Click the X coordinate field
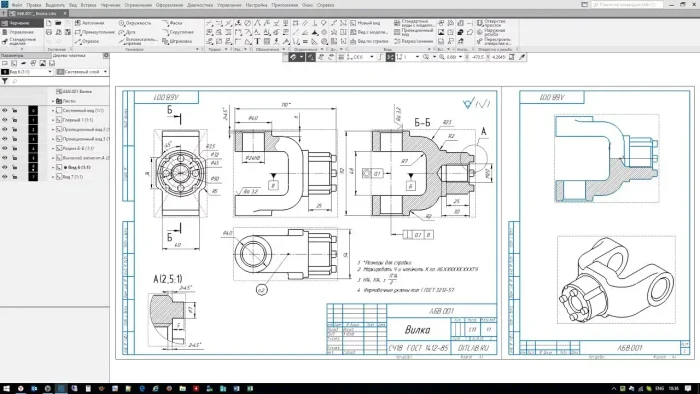The image size is (700, 394). (478, 57)
